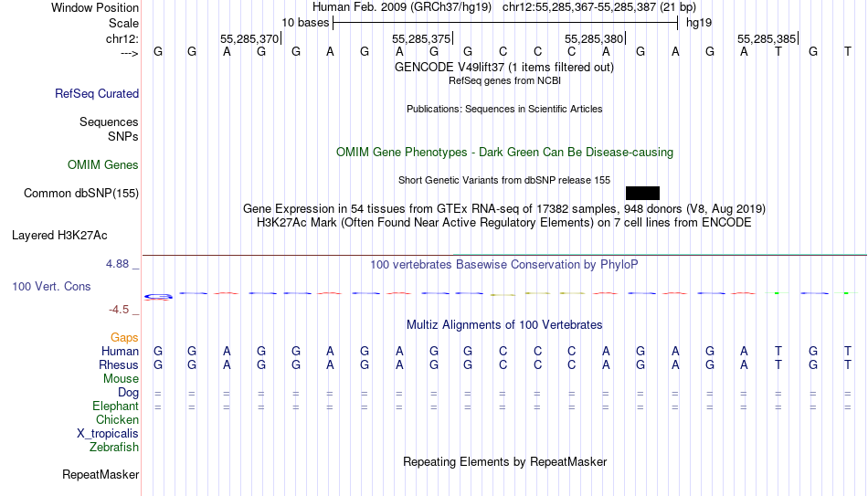Click the 55,285,385 position label
The height and width of the screenshot is (496, 868).
(x=767, y=38)
